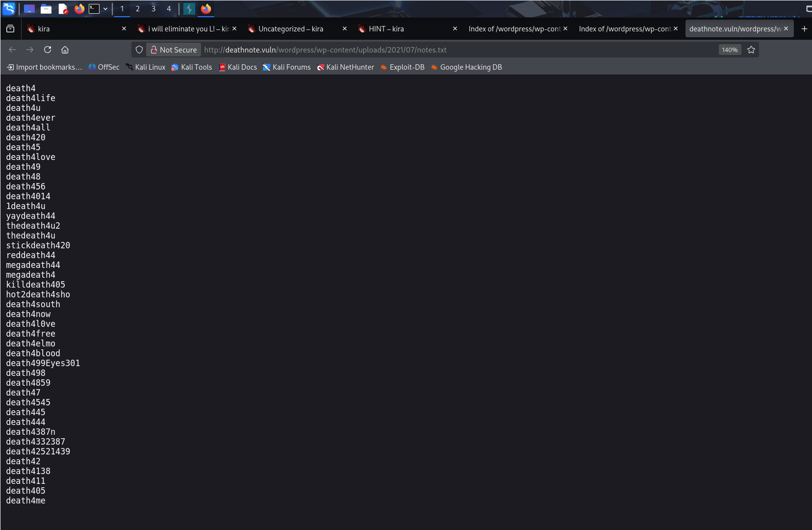
Task: Go back to the previous page
Action: (12, 50)
